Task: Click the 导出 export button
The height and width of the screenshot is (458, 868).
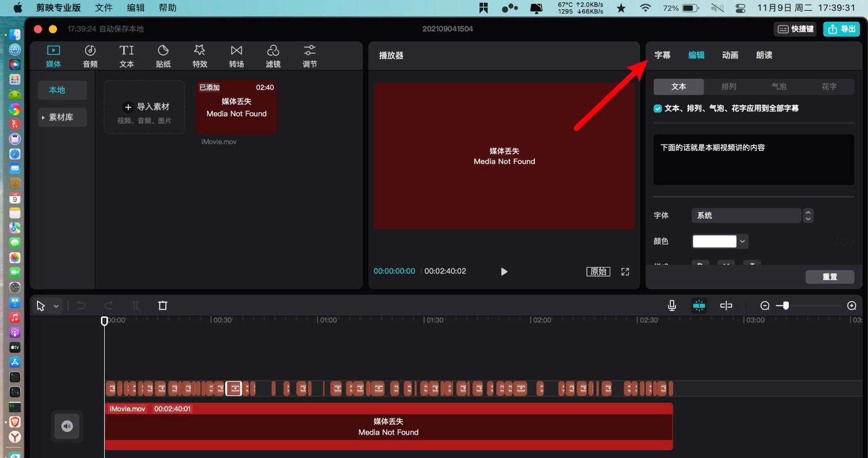Action: point(841,29)
